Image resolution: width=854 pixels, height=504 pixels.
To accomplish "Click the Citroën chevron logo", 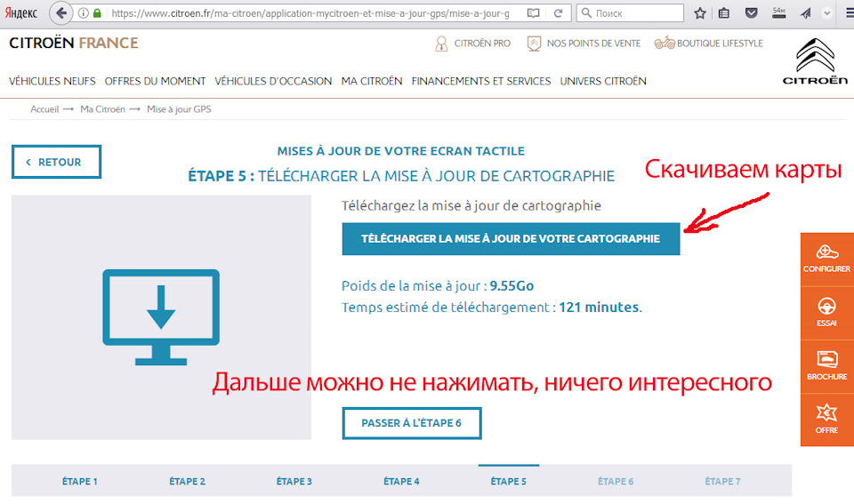I will point(815,61).
